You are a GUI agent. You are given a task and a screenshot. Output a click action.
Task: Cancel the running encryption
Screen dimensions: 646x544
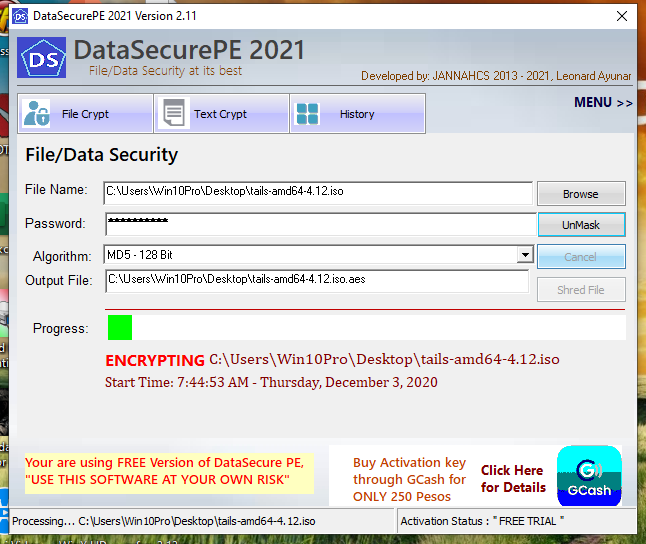[580, 257]
